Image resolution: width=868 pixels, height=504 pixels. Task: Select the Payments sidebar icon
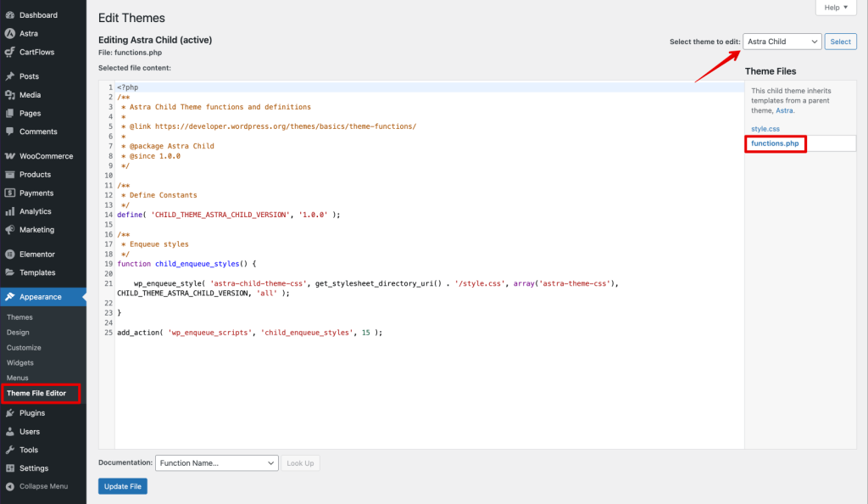click(x=14, y=193)
